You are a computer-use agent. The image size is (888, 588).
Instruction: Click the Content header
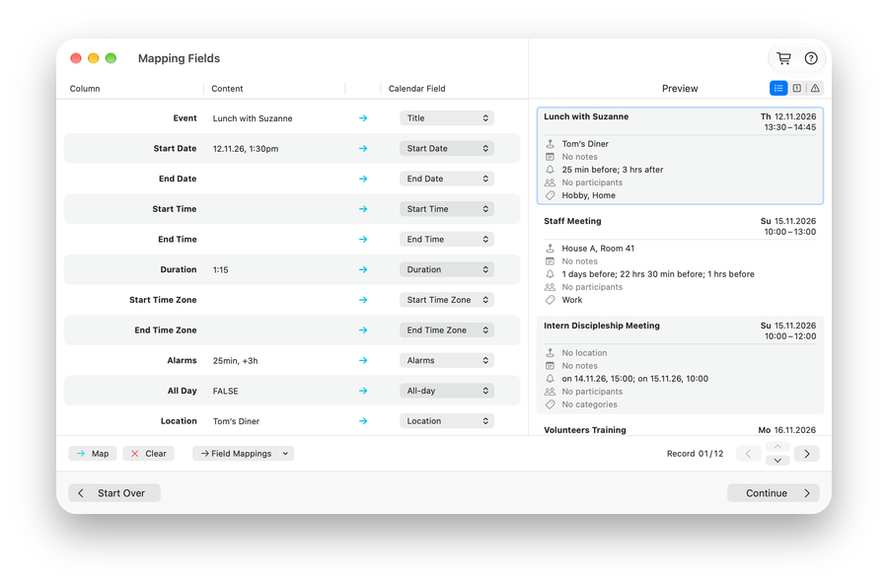(227, 89)
